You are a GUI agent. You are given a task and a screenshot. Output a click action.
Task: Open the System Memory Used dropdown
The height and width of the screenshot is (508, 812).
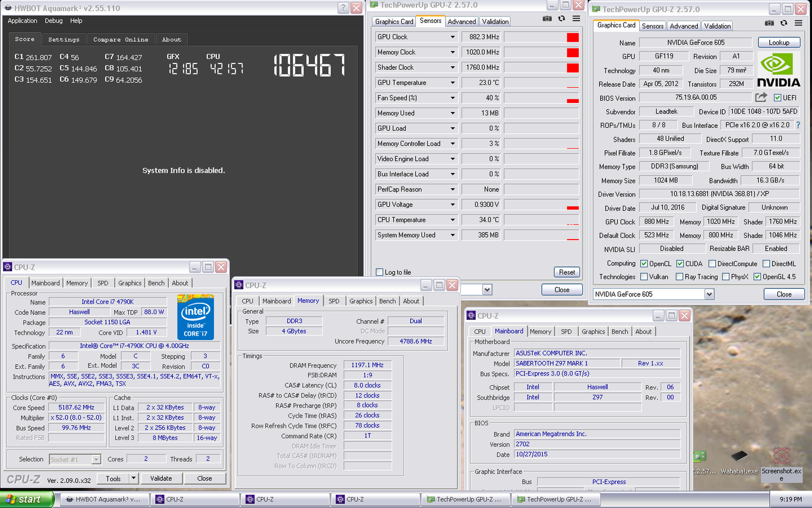tap(453, 235)
